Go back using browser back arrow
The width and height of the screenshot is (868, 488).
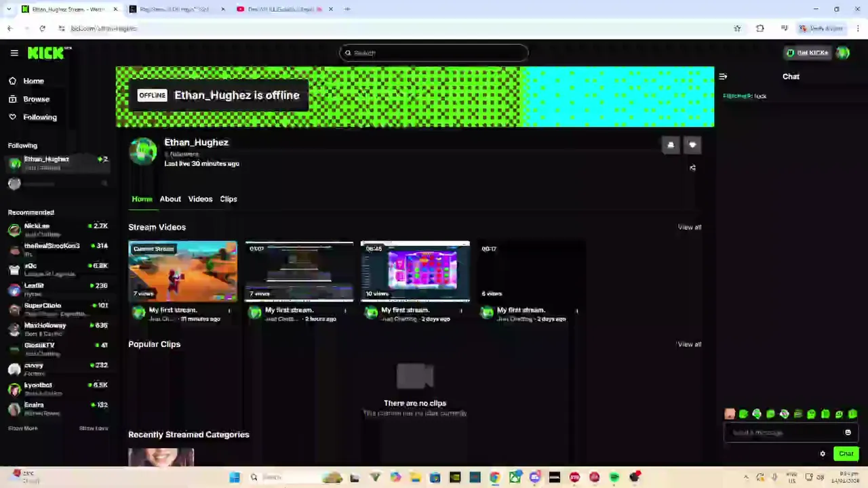click(9, 28)
